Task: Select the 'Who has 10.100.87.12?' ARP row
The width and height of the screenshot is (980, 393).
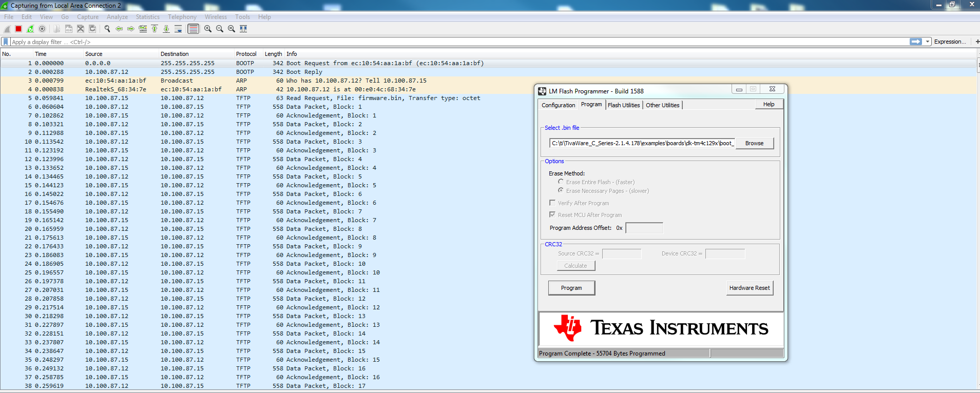Action: [x=488, y=81]
